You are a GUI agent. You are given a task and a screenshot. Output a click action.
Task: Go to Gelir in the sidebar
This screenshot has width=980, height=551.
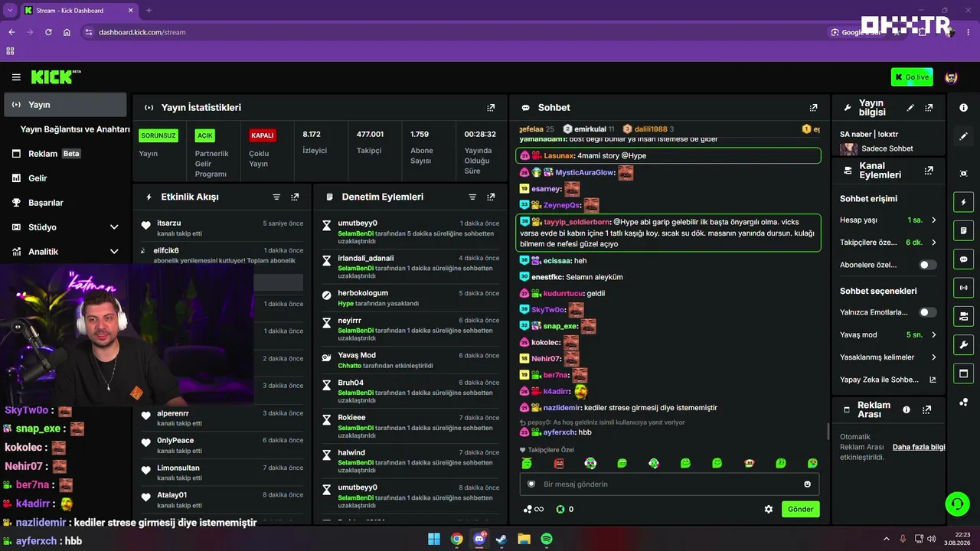coord(65,178)
